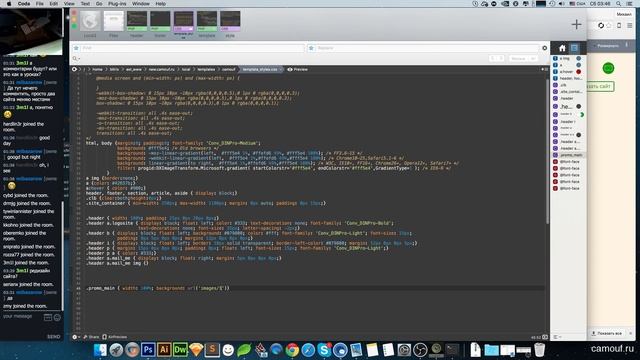Screen dimensions: 640x360
Task: Open status bar gear dropdown
Action: click(x=76, y=337)
